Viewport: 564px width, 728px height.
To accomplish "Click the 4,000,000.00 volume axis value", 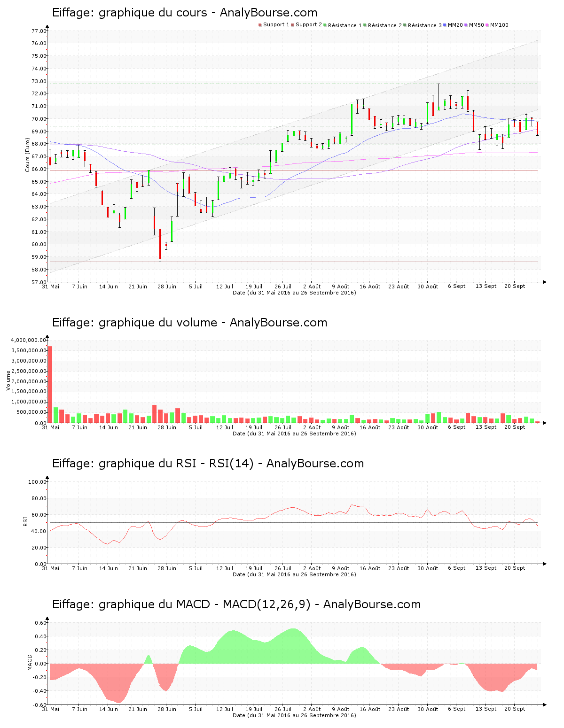I will [x=28, y=340].
